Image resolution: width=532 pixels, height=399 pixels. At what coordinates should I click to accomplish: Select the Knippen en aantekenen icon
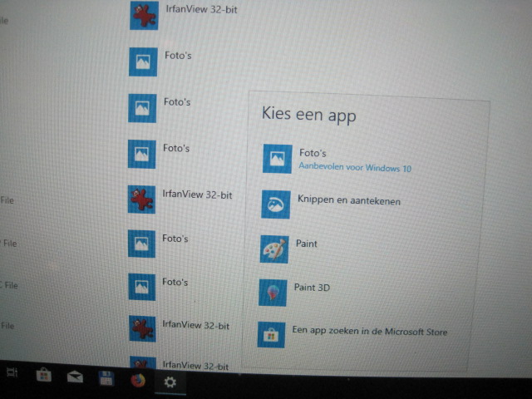click(x=275, y=204)
